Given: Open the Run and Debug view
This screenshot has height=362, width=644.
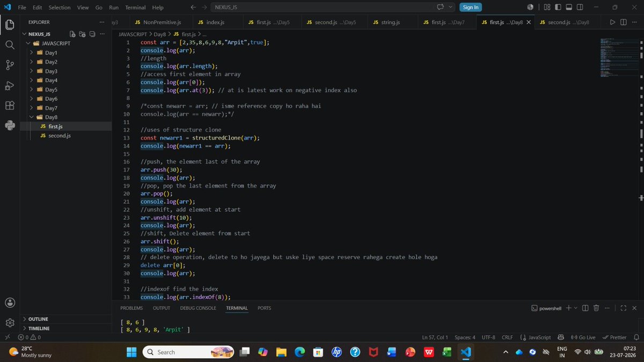Looking at the screenshot, I should [10, 85].
